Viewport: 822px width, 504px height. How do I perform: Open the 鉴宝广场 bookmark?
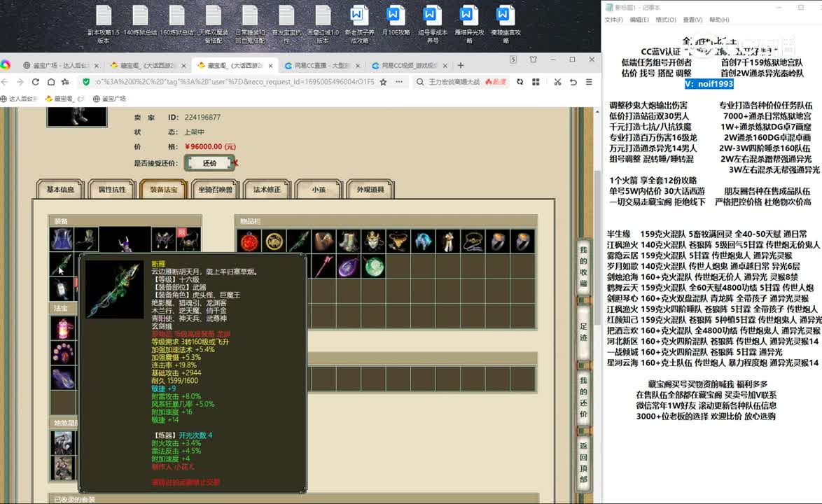(109, 99)
